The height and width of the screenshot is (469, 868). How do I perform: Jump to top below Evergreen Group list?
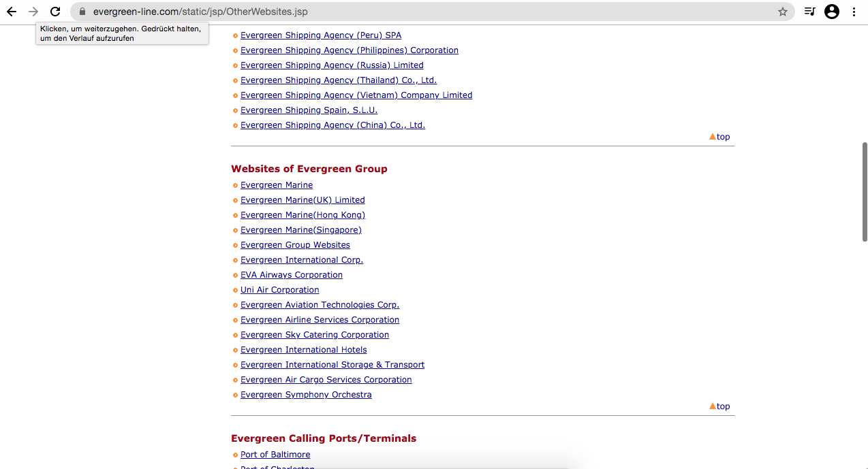(719, 406)
